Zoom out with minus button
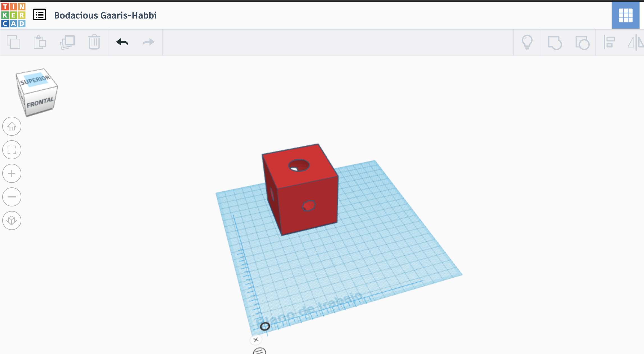Image resolution: width=644 pixels, height=354 pixels. [12, 197]
